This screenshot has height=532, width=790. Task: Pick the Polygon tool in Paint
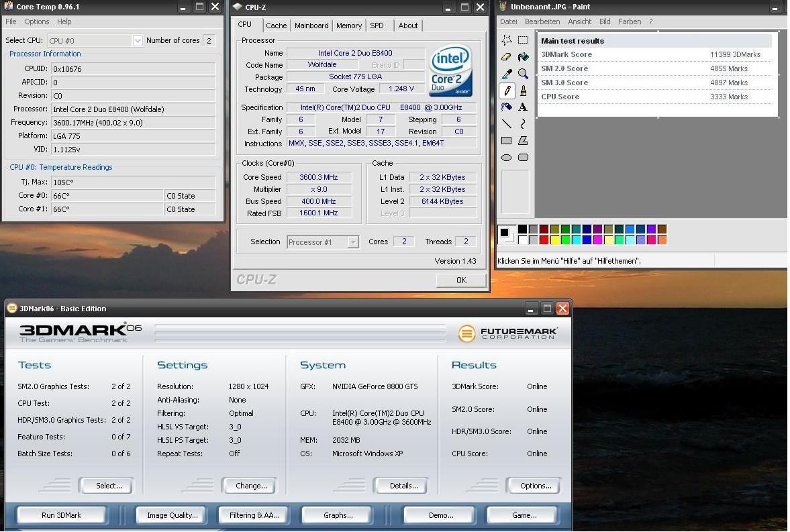[524, 141]
